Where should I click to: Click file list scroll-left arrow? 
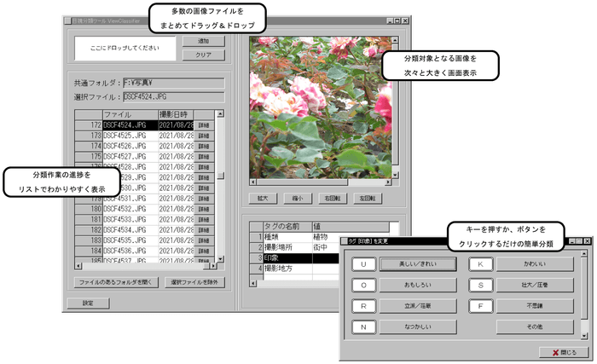pos(78,266)
